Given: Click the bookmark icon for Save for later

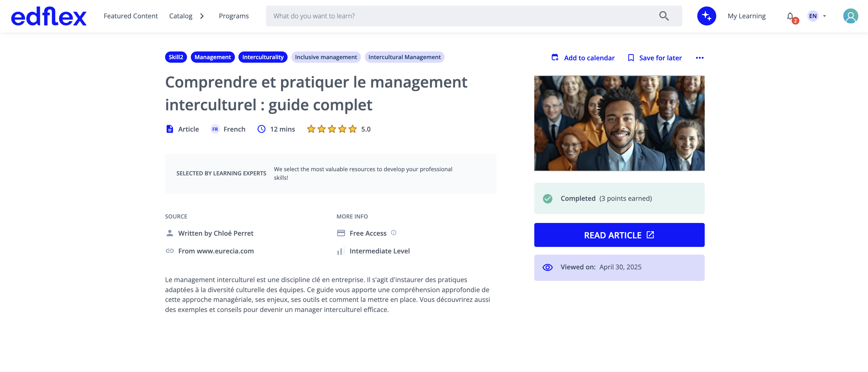Looking at the screenshot, I should pos(631,58).
